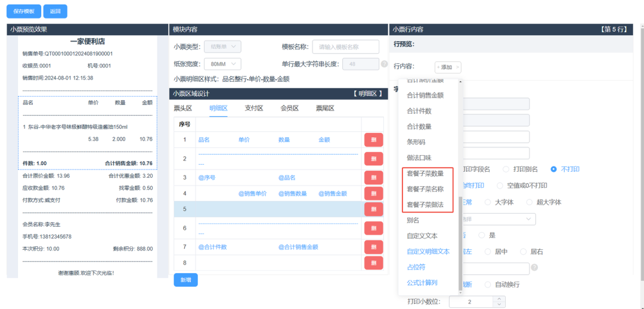Delete row 7 with its 删 button

[373, 247]
